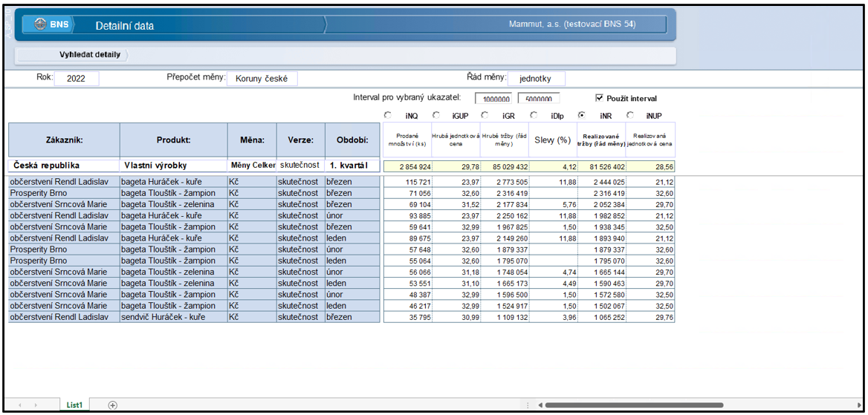
Task: Click the horizontal scrollbar right arrow
Action: pos(858,405)
